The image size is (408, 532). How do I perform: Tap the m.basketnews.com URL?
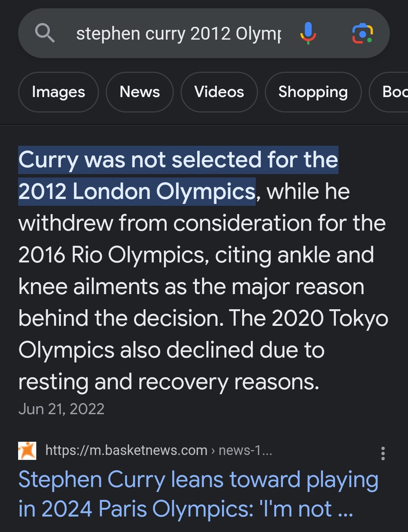[x=126, y=450]
